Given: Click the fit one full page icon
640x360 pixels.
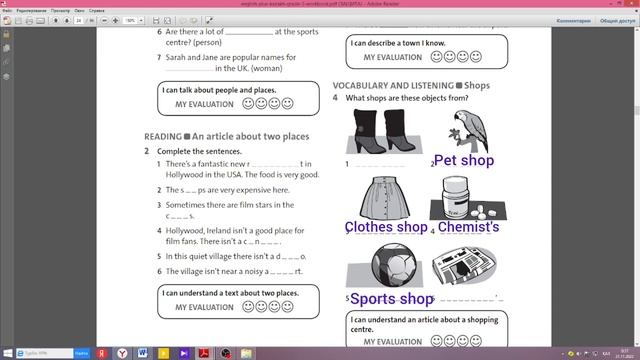Looking at the screenshot, I should [x=167, y=20].
